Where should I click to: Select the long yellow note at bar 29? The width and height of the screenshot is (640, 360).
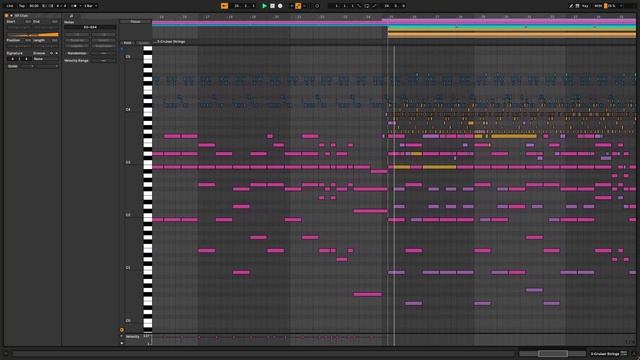(x=514, y=136)
